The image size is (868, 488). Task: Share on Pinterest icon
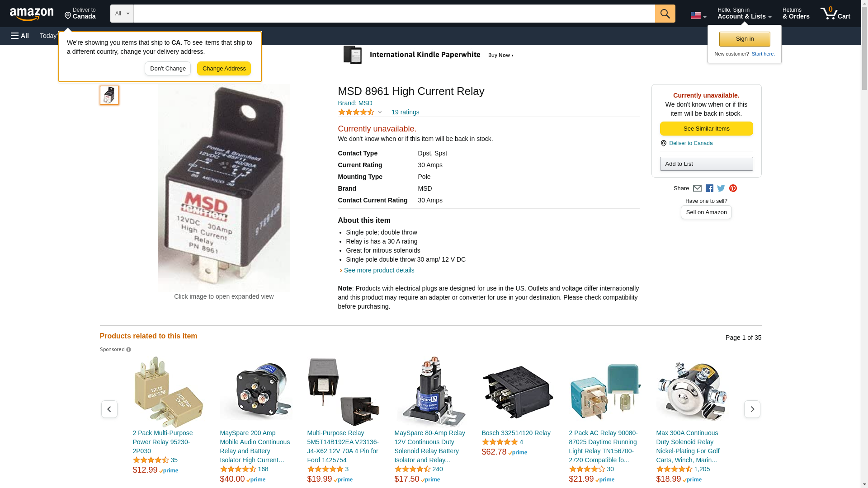(733, 188)
